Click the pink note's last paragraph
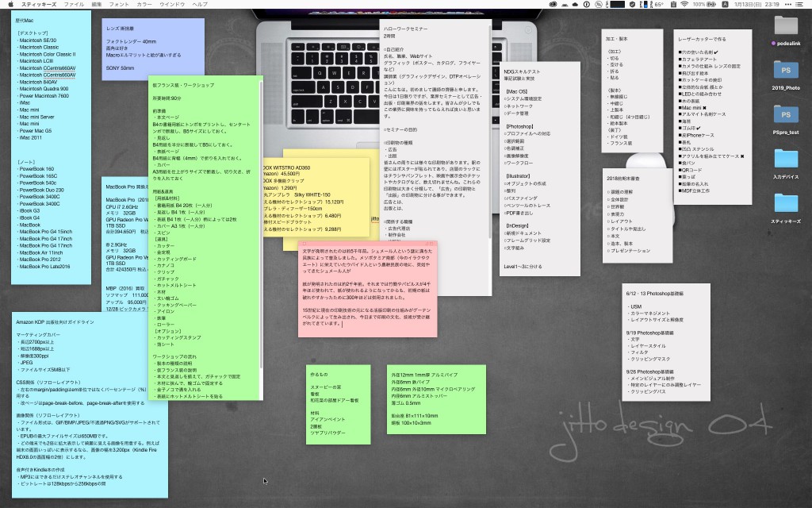 [x=366, y=317]
